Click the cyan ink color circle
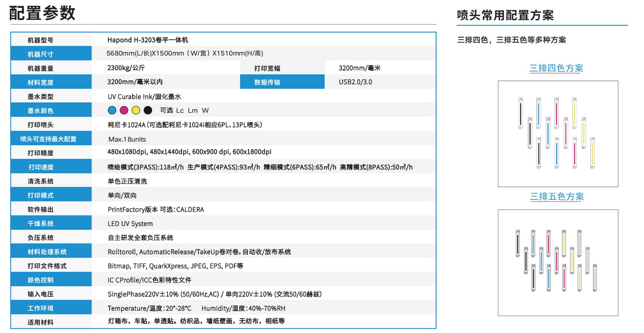The width and height of the screenshot is (644, 333). point(112,110)
